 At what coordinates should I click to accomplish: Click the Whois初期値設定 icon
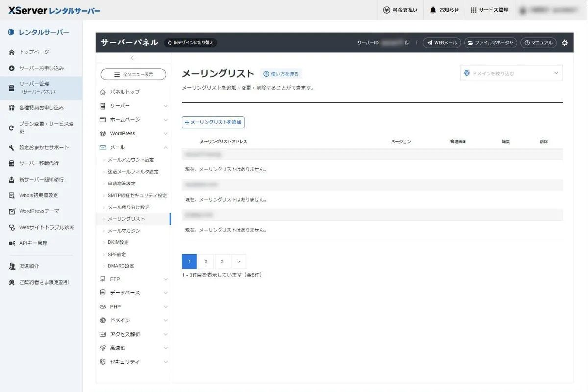pyautogui.click(x=12, y=195)
